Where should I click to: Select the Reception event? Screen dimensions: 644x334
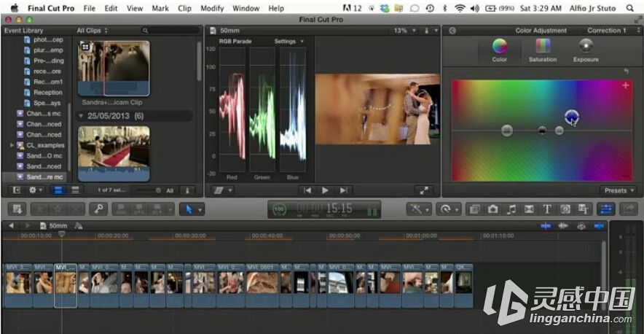[48, 92]
